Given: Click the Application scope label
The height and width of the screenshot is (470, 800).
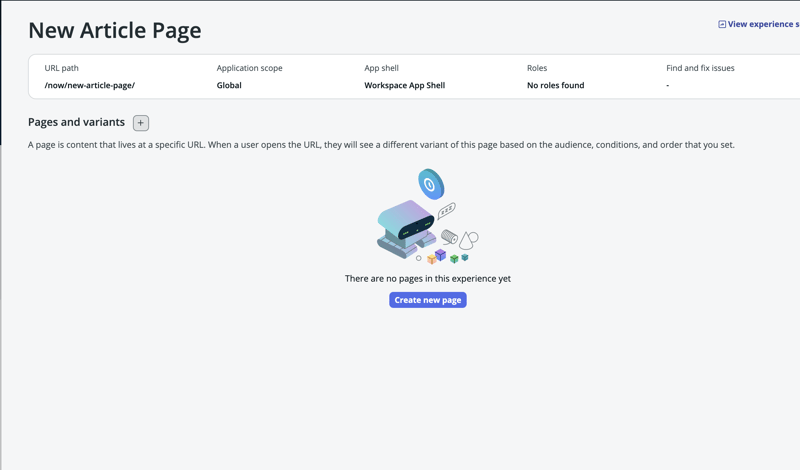Looking at the screenshot, I should point(249,68).
